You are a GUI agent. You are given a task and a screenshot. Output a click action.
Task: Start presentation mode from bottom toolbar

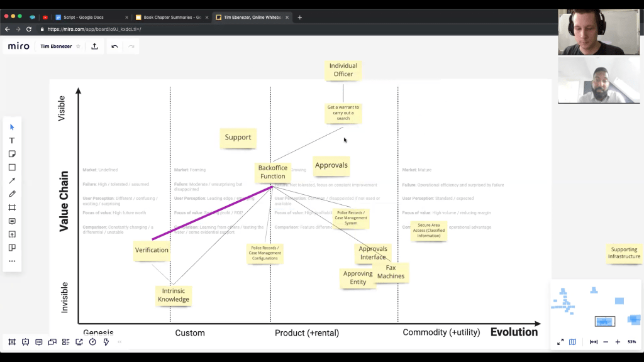[x=25, y=342]
